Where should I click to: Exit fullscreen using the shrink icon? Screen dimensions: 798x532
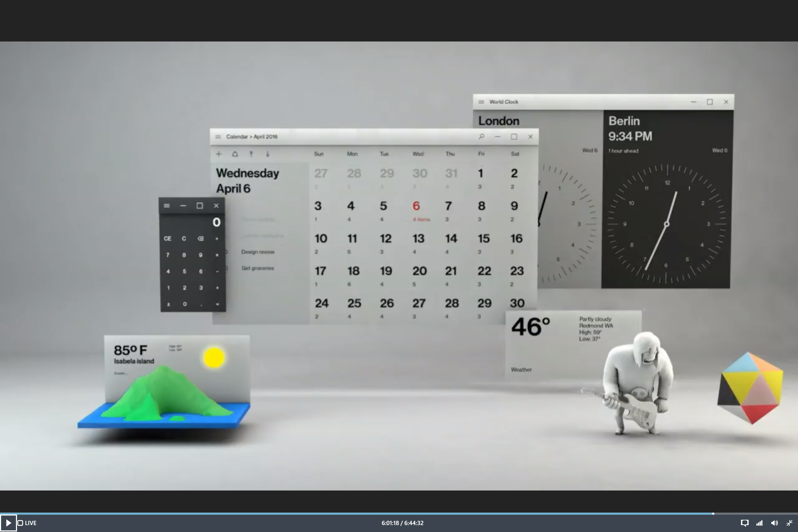tap(789, 523)
